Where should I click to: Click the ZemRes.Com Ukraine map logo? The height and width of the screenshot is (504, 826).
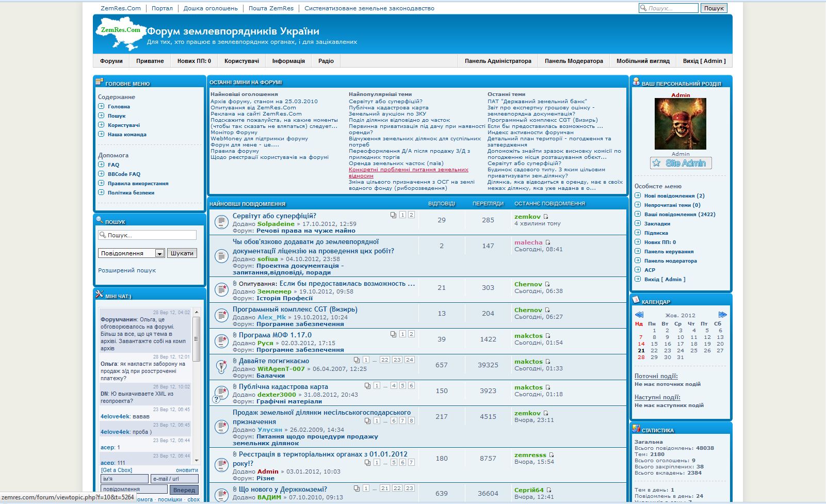121,34
